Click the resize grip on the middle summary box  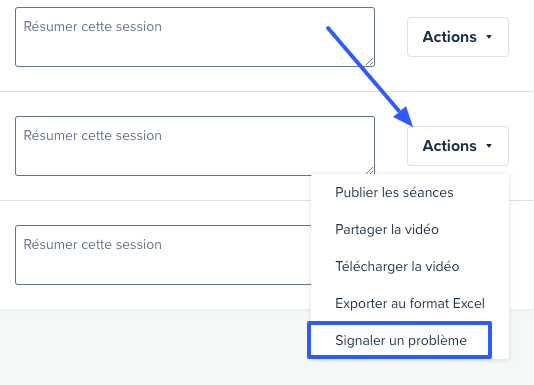tap(370, 171)
